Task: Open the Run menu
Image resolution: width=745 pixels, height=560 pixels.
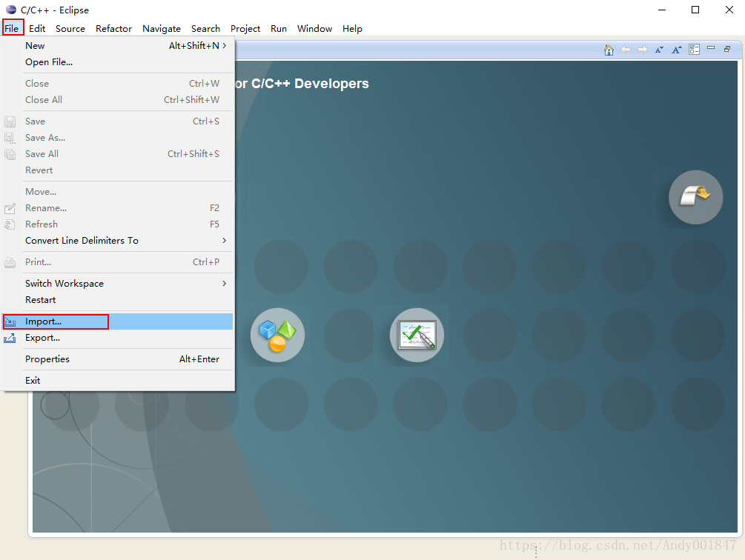Action: pos(279,28)
